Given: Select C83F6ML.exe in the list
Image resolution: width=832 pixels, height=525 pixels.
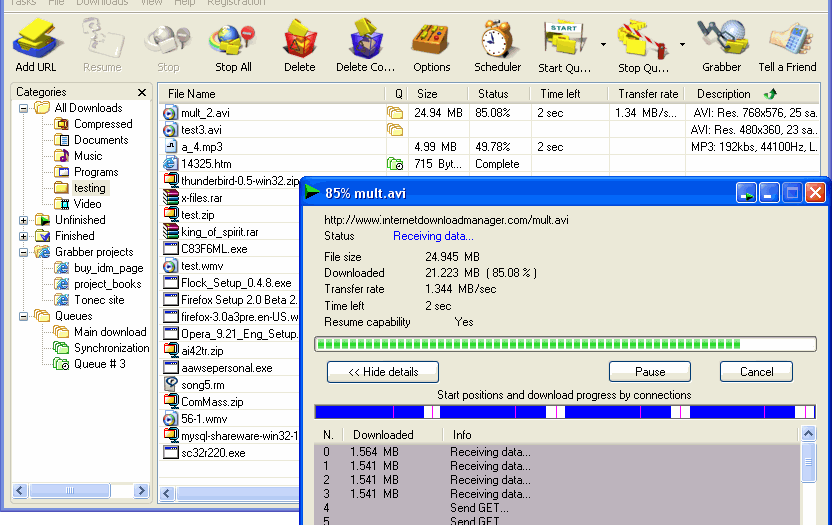Looking at the screenshot, I should pos(214,249).
